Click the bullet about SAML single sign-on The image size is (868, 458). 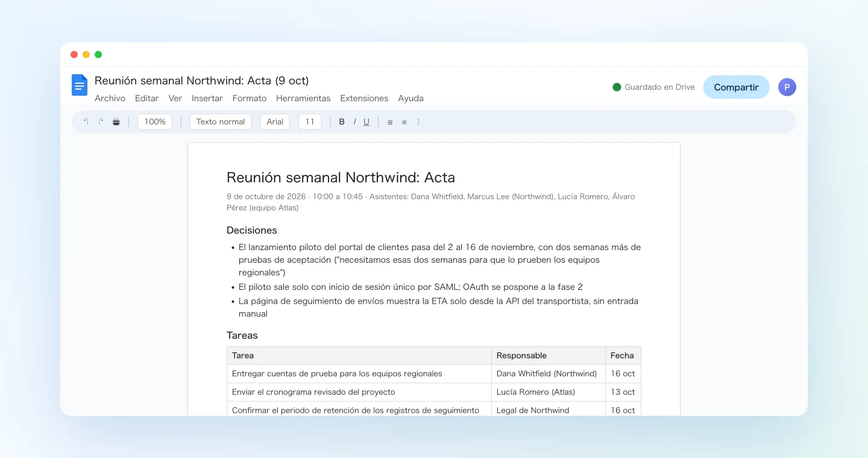coord(410,287)
